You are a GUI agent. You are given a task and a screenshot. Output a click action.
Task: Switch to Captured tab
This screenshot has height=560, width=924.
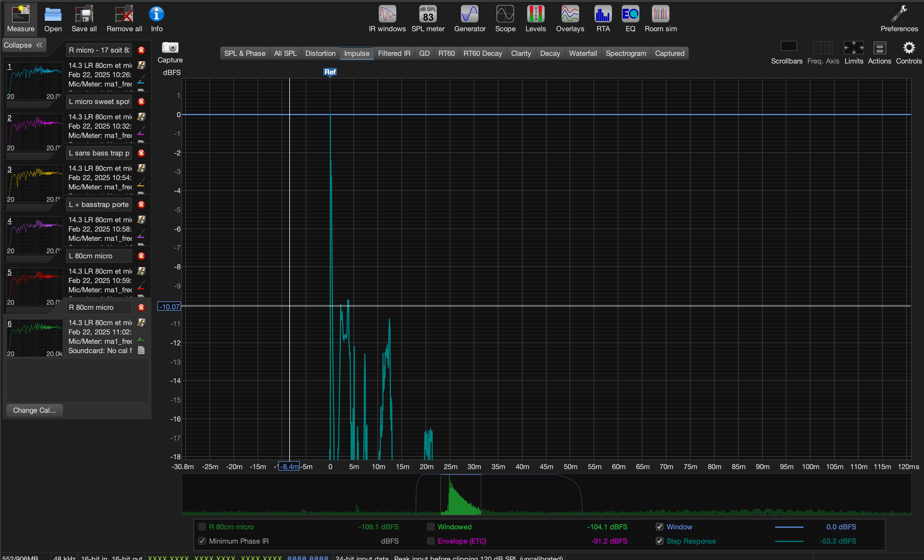point(669,53)
